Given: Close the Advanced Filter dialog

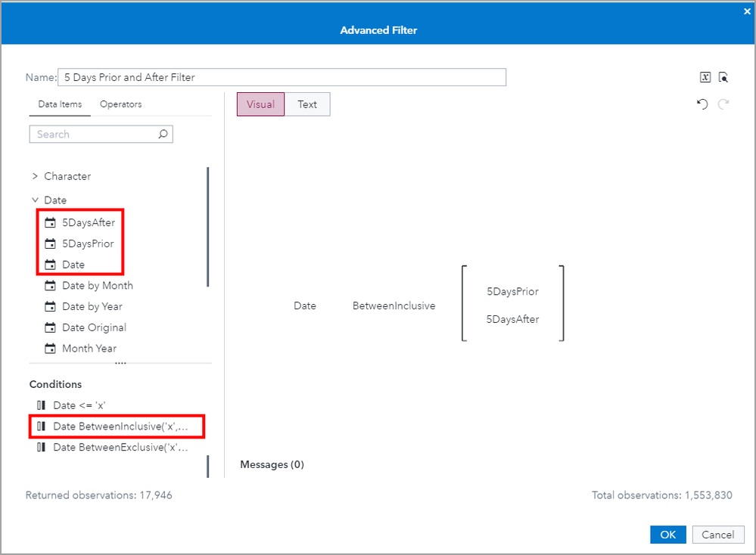Looking at the screenshot, I should [x=747, y=11].
